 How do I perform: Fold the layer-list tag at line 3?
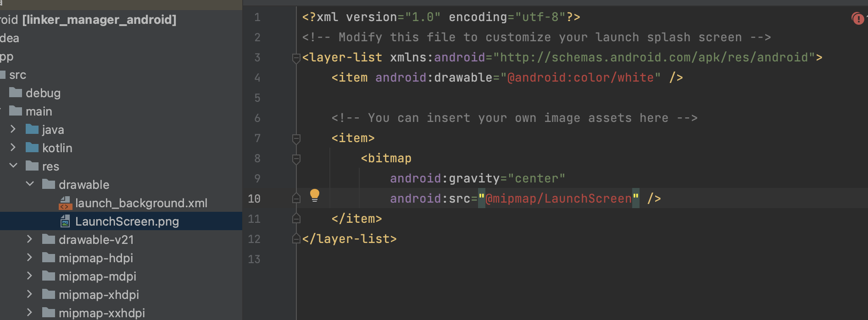coord(296,58)
